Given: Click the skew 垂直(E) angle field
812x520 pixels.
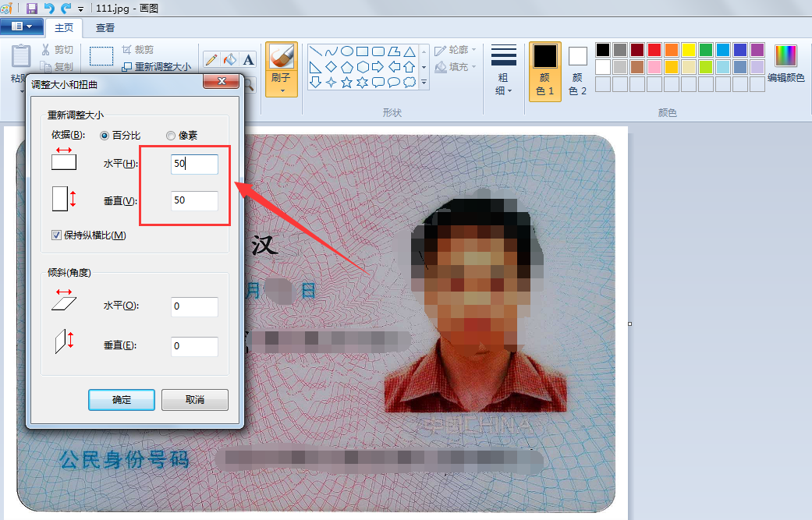Looking at the screenshot, I should point(195,346).
